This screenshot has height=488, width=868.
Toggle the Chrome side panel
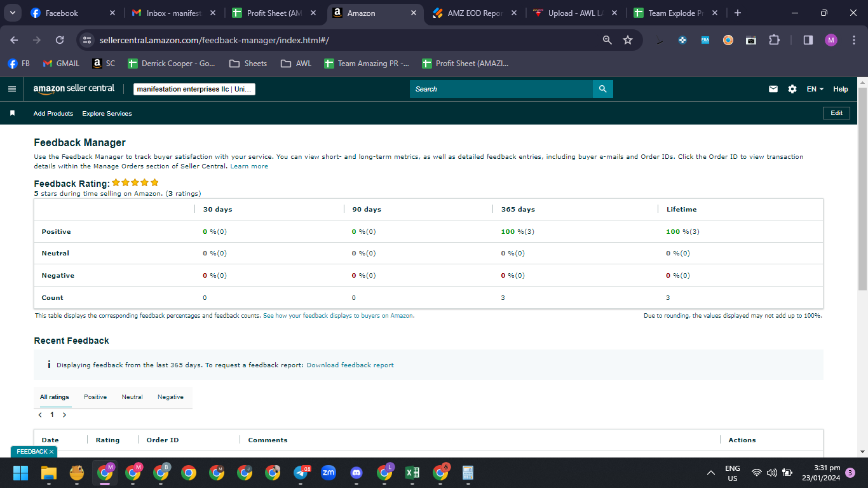[x=808, y=40]
